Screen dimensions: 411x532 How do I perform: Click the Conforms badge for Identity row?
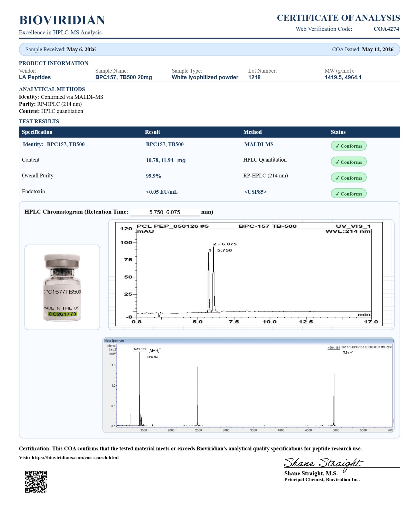tap(349, 146)
